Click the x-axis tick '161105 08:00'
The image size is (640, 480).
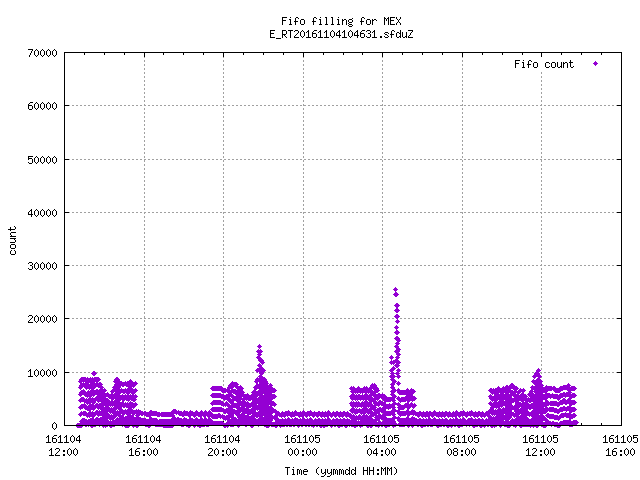[462, 446]
